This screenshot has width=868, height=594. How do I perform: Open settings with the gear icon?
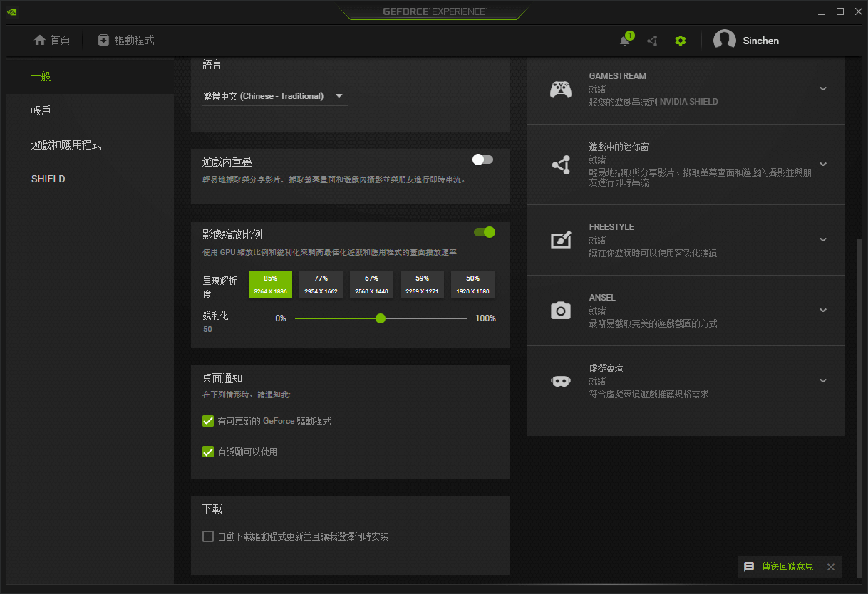click(x=680, y=41)
